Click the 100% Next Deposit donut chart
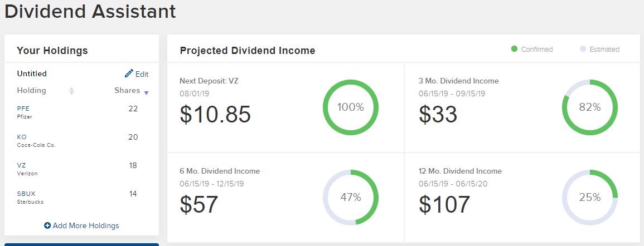The height and width of the screenshot is (246, 644). pos(351,107)
